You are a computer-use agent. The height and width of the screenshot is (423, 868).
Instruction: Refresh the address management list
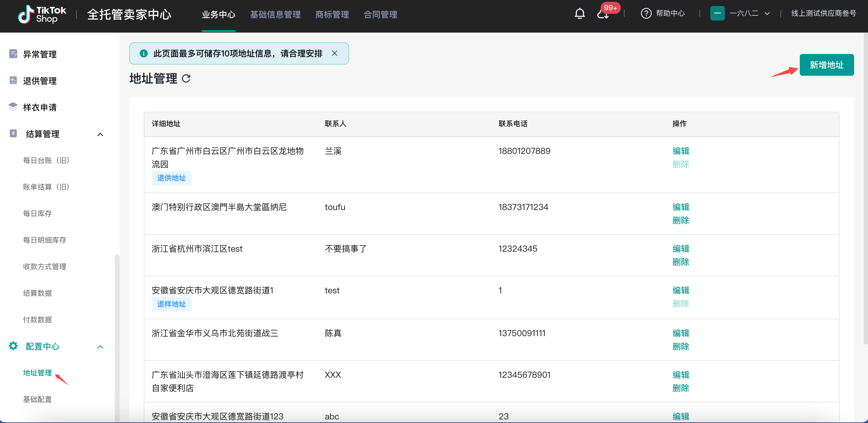click(x=186, y=78)
